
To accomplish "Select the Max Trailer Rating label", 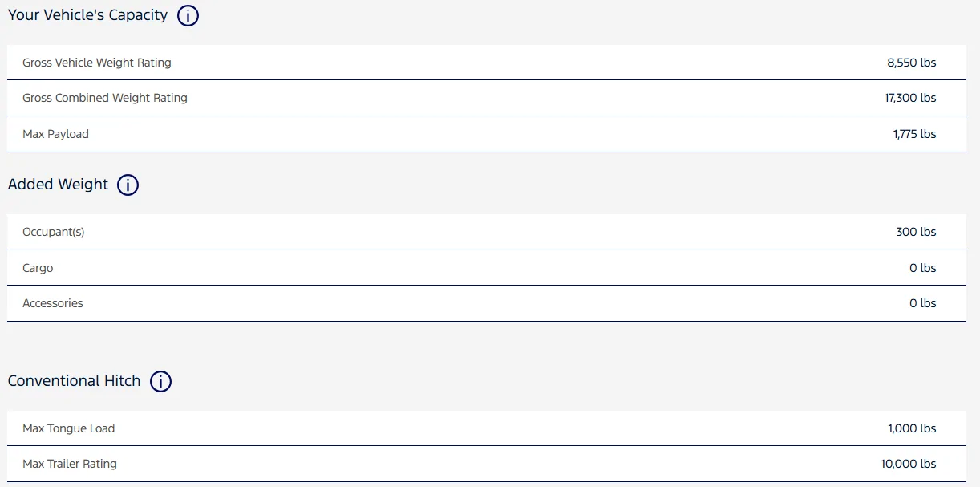I will [70, 464].
